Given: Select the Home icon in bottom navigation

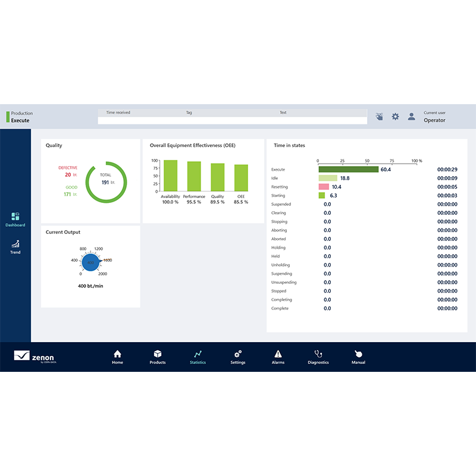Looking at the screenshot, I should 117,356.
